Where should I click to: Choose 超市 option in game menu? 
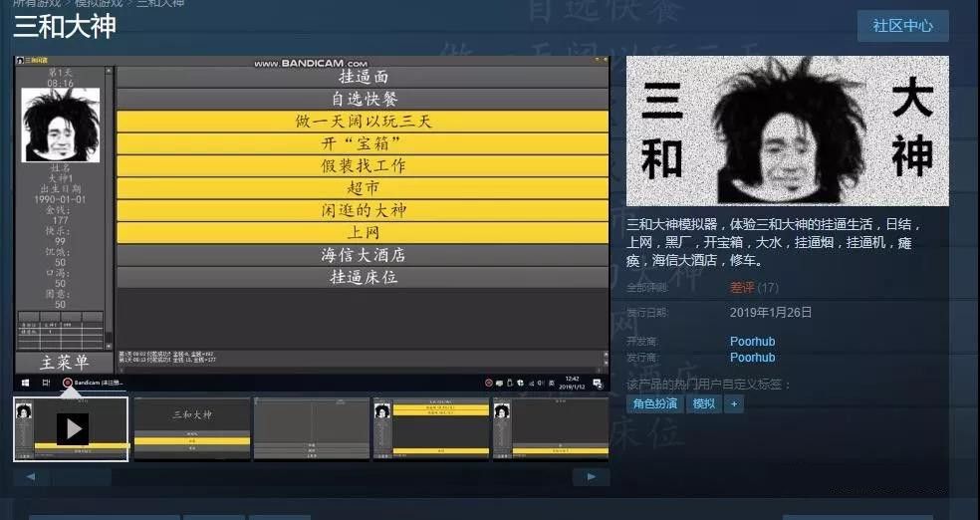point(363,188)
